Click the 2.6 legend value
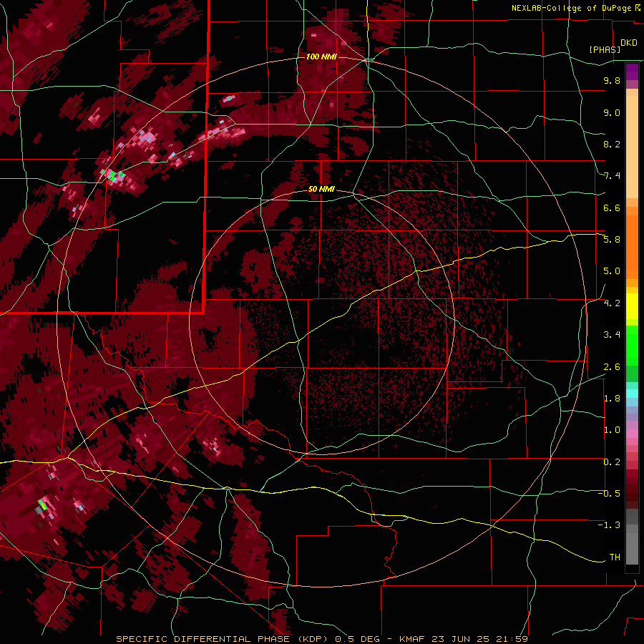The image size is (644, 644). (612, 367)
